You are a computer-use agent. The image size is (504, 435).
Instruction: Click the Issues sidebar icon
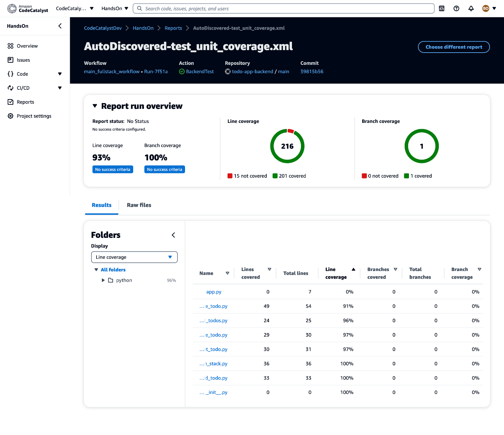click(x=10, y=60)
